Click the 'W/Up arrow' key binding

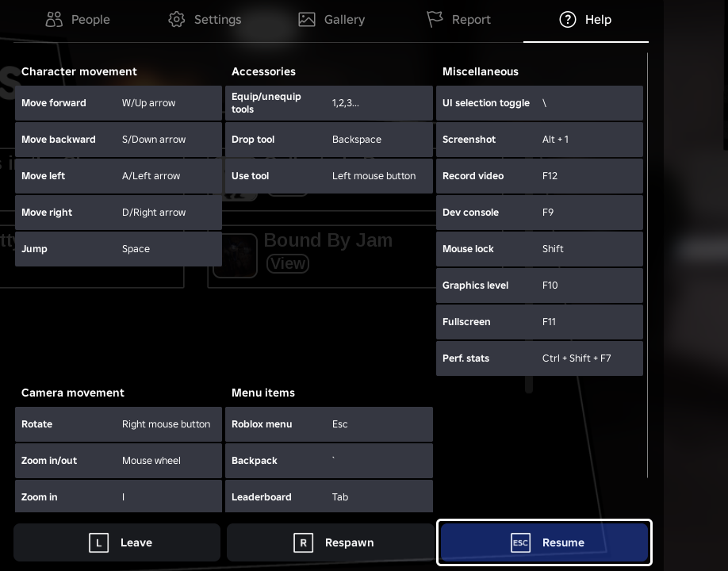coord(148,103)
